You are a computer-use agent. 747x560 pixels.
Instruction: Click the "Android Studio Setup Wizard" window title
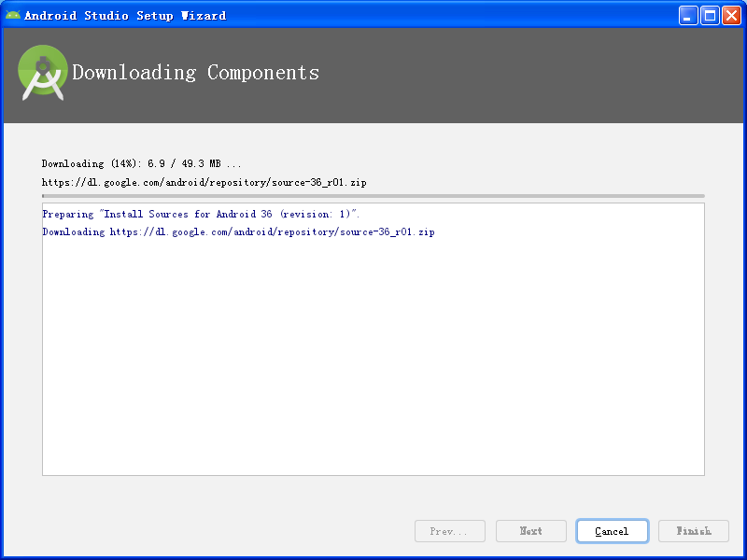tap(125, 16)
